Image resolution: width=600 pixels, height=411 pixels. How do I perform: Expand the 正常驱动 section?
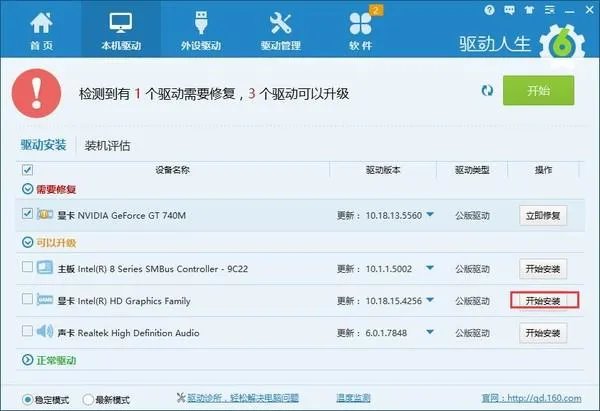[28, 360]
